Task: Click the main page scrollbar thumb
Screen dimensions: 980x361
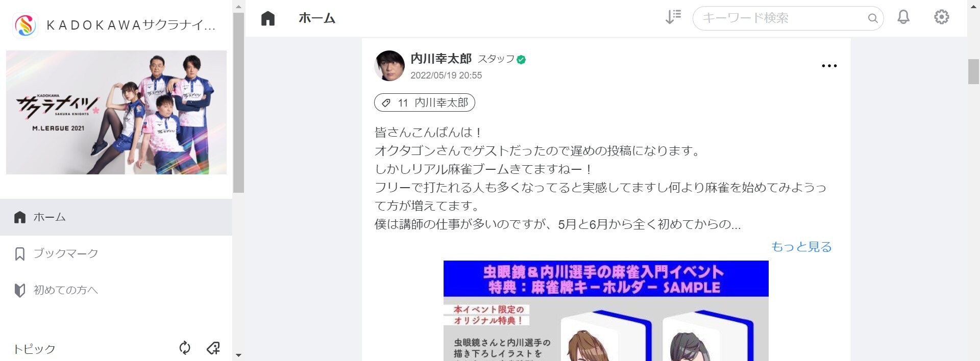Action: click(973, 71)
